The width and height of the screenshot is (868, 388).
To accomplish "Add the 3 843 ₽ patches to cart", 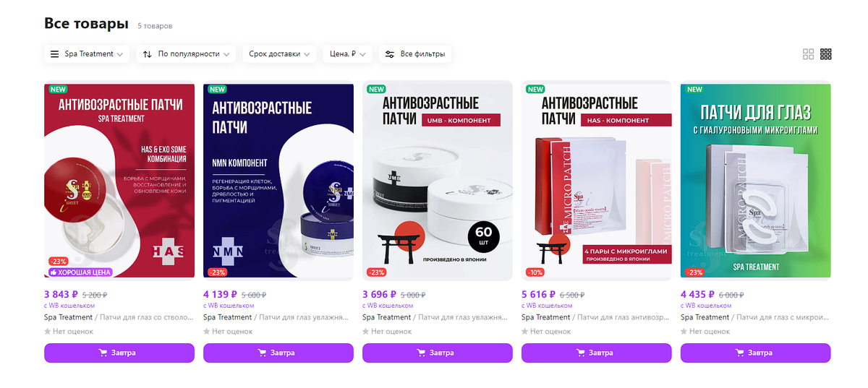I will 119,353.
